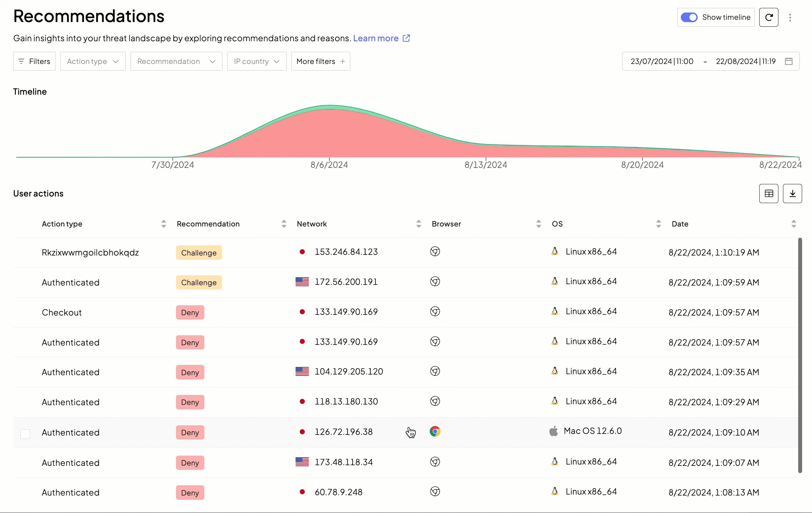Click the More filters button

[320, 61]
